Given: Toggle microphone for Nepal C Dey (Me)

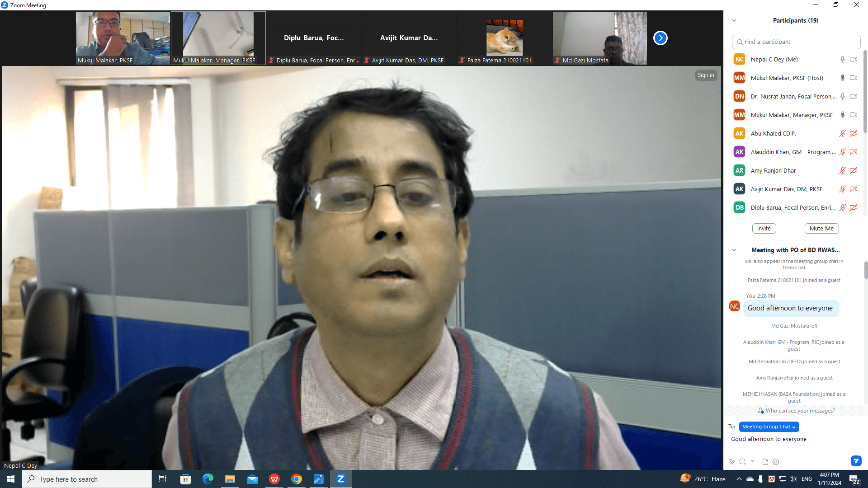Looking at the screenshot, I should [x=842, y=59].
